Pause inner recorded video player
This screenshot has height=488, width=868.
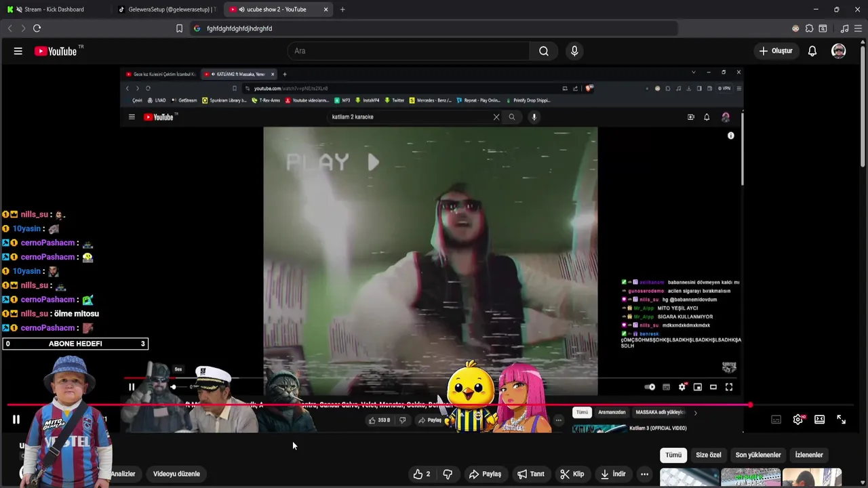[x=132, y=387]
